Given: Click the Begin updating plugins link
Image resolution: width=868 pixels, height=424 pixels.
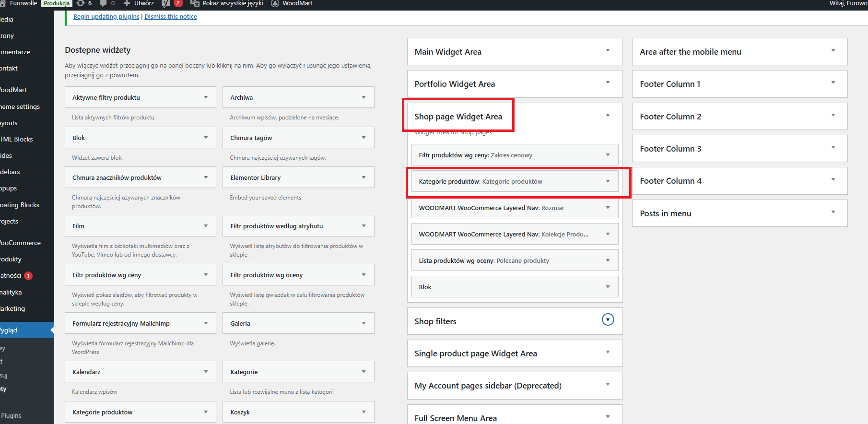Looking at the screenshot, I should tap(106, 17).
